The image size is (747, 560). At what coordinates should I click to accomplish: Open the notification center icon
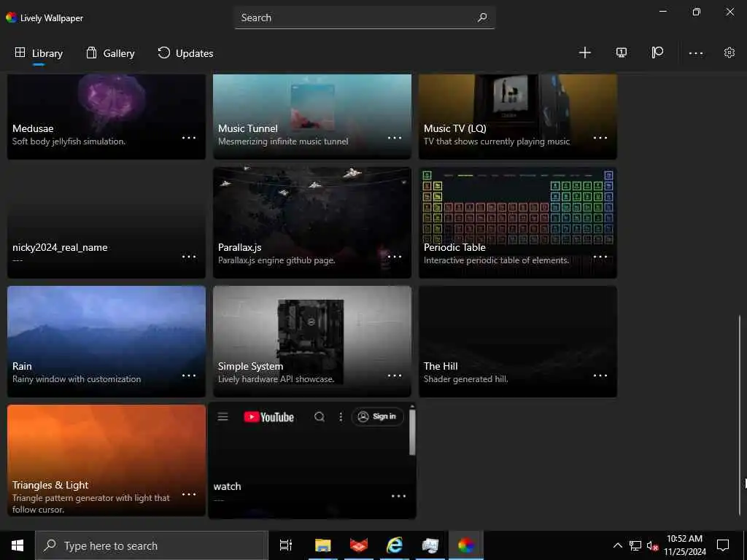pos(723,545)
